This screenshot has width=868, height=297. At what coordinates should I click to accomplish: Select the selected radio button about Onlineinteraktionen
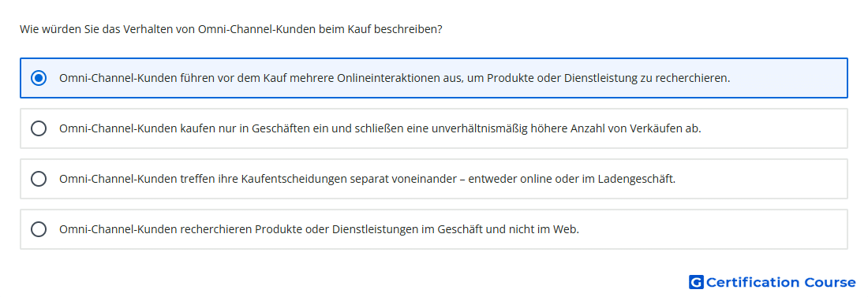pyautogui.click(x=39, y=78)
